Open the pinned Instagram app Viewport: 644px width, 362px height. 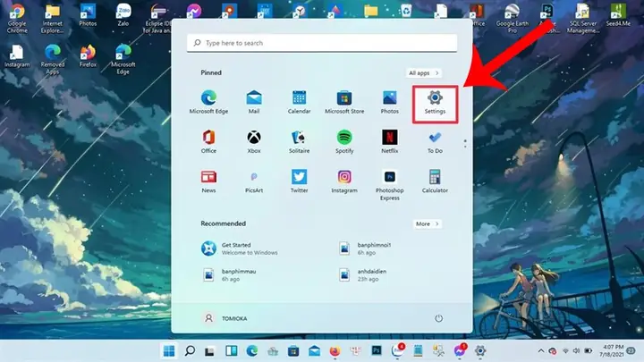[x=344, y=181]
